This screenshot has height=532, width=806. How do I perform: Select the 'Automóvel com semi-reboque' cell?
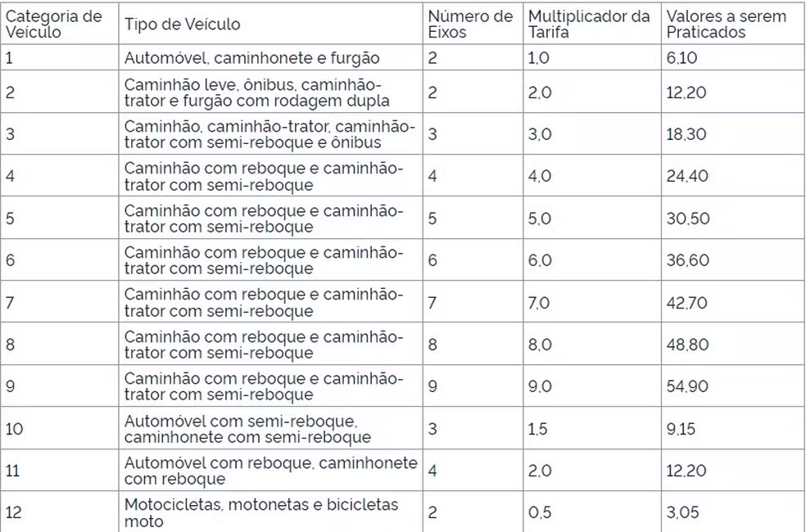pyautogui.click(x=271, y=428)
